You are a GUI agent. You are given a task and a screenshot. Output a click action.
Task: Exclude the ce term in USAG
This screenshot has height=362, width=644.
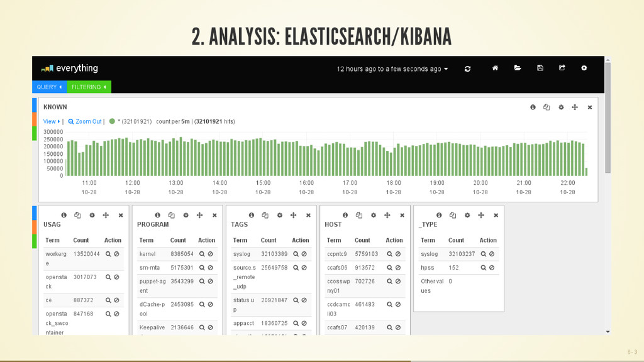[116, 300]
